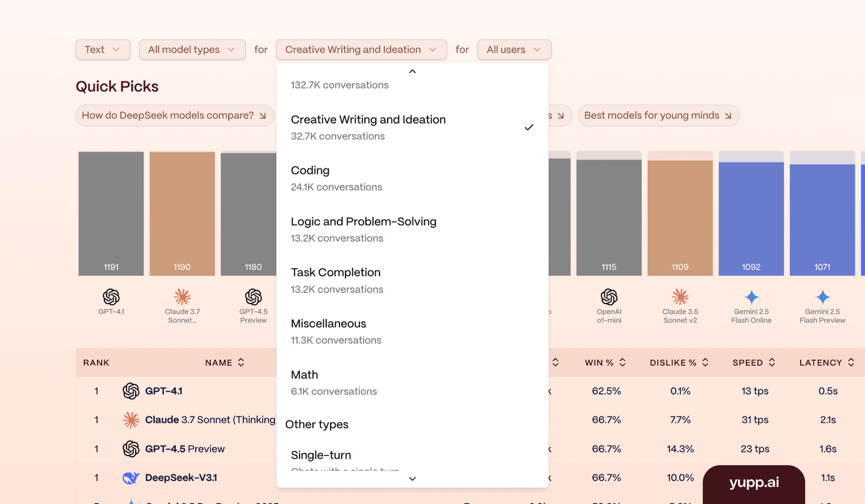Click the OpenAI o1-mini logo icon

(x=609, y=297)
